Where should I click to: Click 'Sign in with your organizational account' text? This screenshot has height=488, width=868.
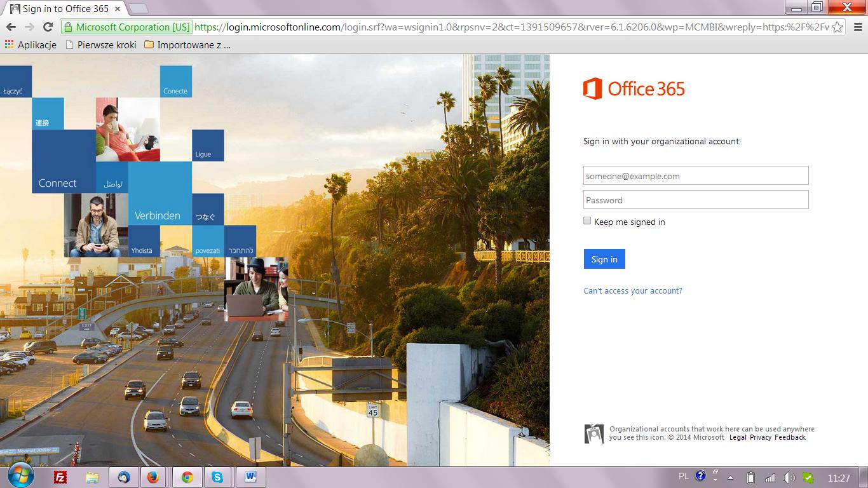661,141
